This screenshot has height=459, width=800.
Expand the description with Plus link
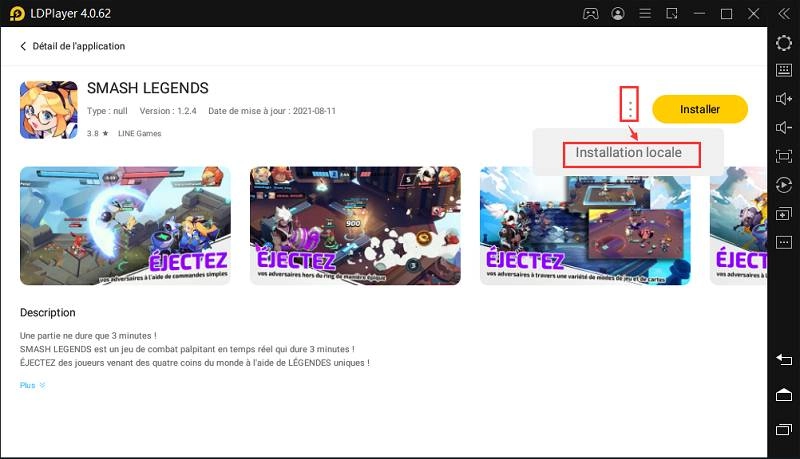click(x=32, y=385)
